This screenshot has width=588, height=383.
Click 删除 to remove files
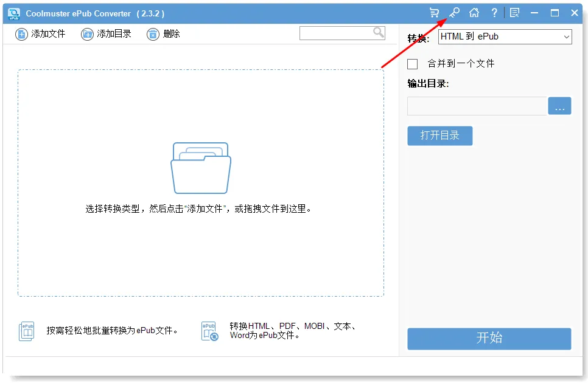(x=163, y=34)
